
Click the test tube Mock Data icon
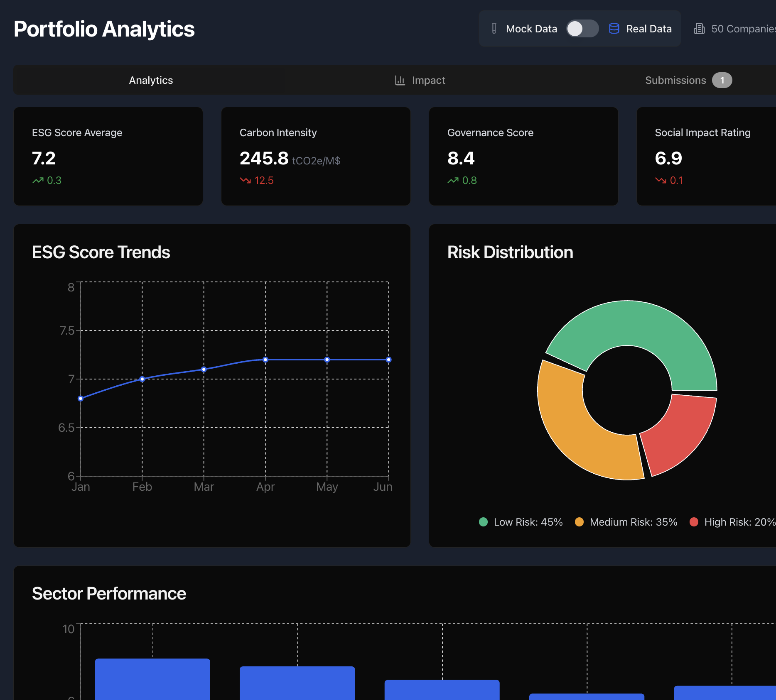tap(494, 29)
